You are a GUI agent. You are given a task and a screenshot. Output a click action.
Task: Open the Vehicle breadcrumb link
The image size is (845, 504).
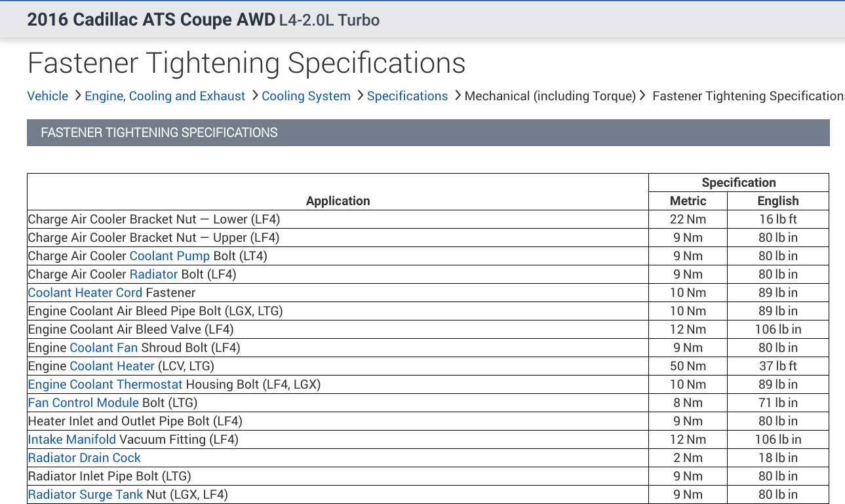[x=47, y=96]
